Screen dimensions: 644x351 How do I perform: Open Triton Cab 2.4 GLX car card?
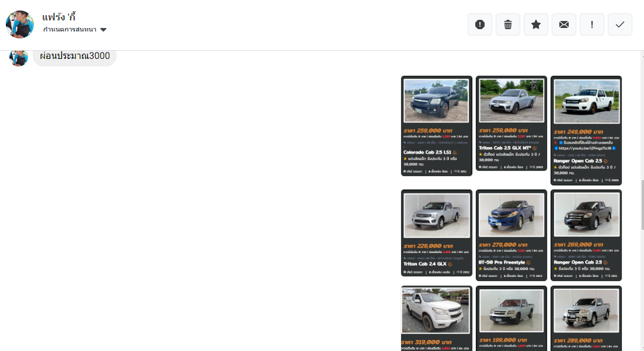(437, 233)
